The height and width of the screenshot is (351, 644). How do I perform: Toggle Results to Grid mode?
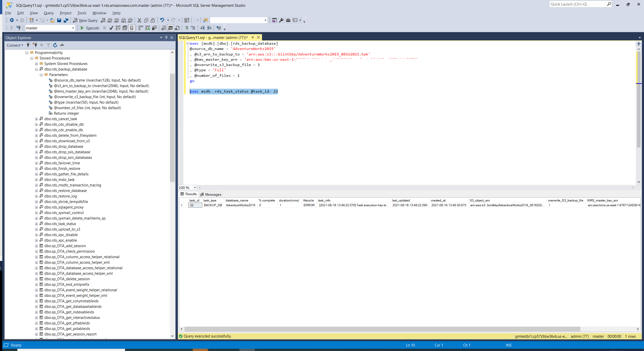coord(170,28)
